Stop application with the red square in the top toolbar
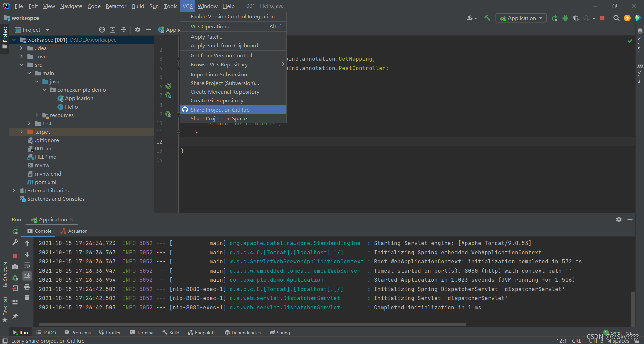Screen dimensions: 644x344 602,18
